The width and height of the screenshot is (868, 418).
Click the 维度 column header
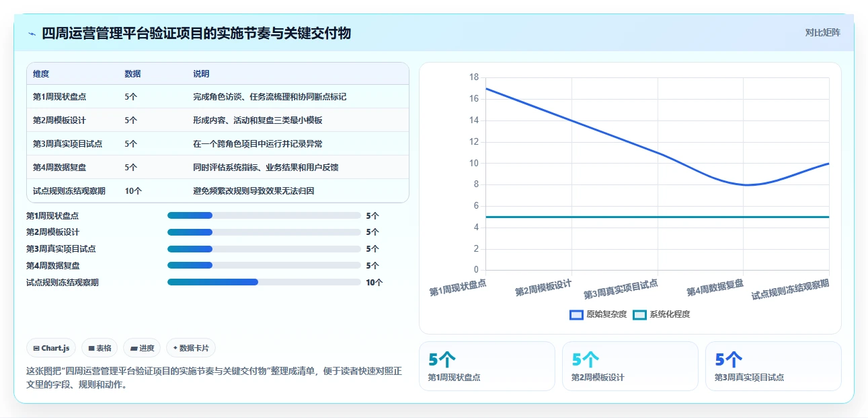click(41, 73)
